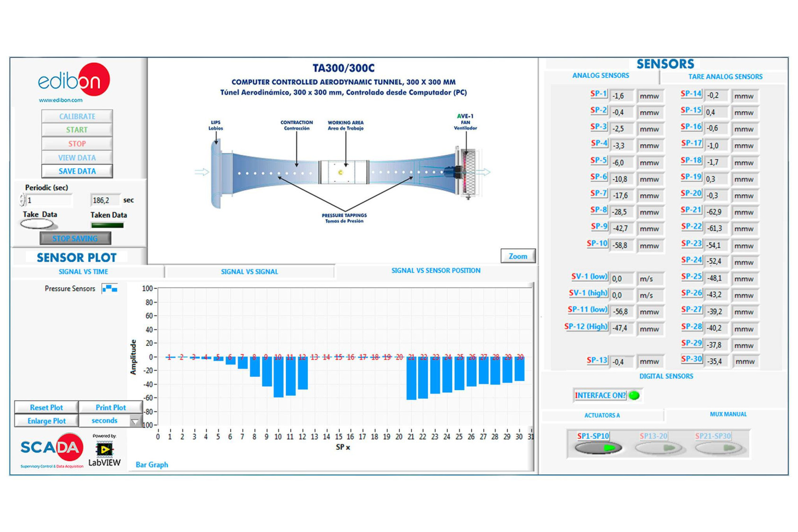Screen dimensions: 798x532
Task: Switch to SIGNAL VS TIME tab
Action: coord(83,272)
